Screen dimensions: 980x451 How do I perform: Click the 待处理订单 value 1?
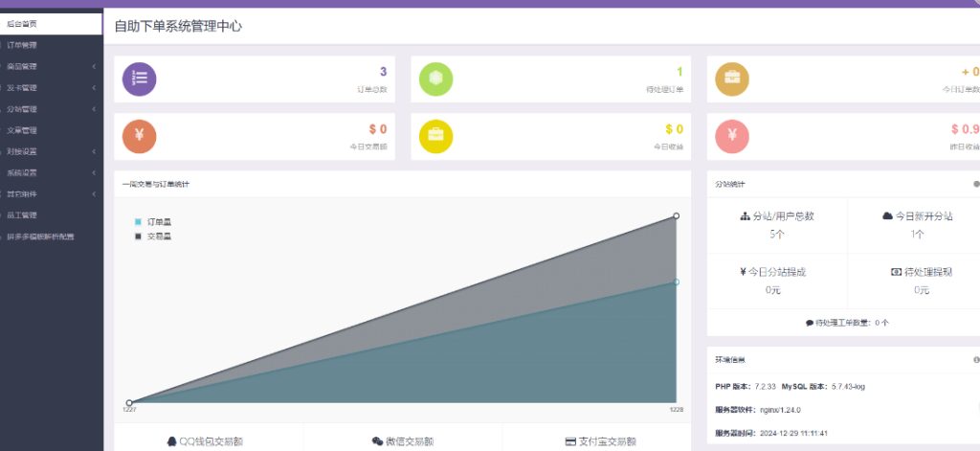[679, 72]
